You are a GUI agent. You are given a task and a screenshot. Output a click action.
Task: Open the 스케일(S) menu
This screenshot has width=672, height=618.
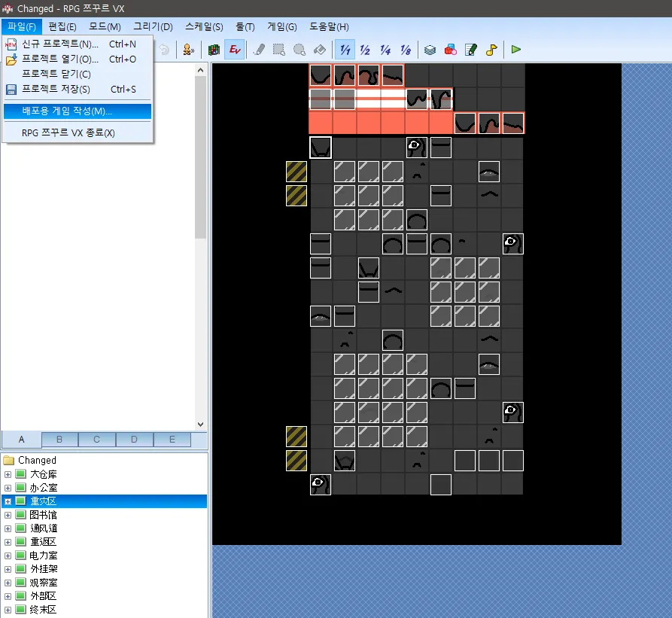[204, 26]
